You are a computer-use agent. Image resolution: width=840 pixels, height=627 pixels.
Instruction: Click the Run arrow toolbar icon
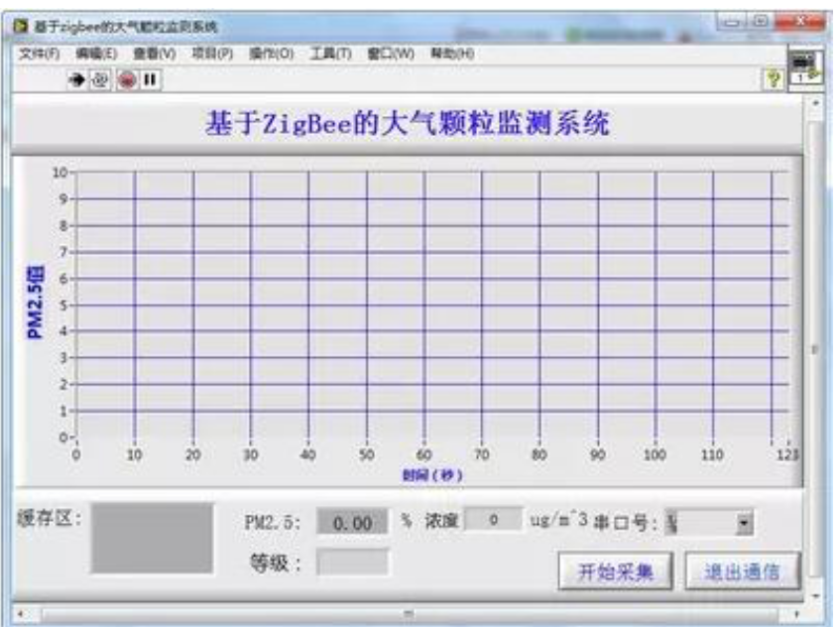point(76,79)
